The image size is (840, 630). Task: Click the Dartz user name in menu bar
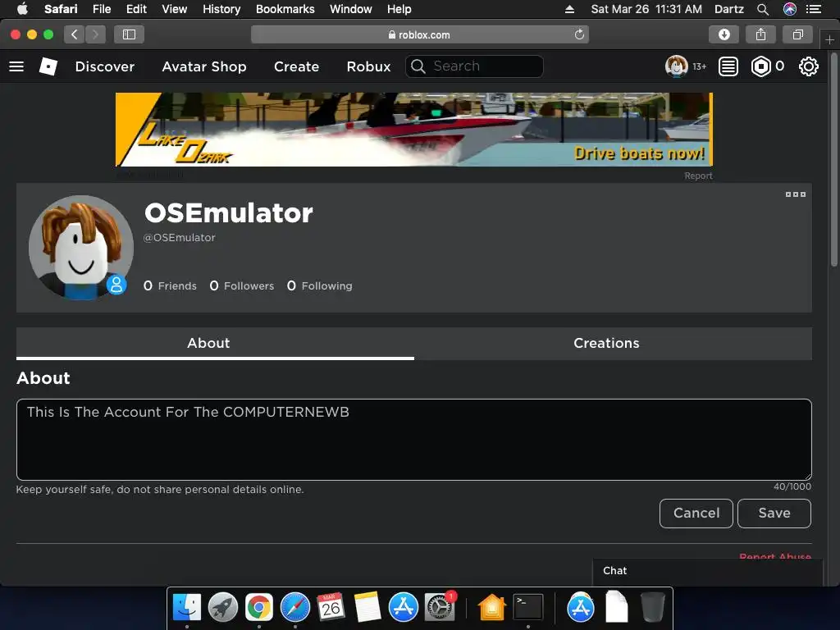pyautogui.click(x=728, y=9)
